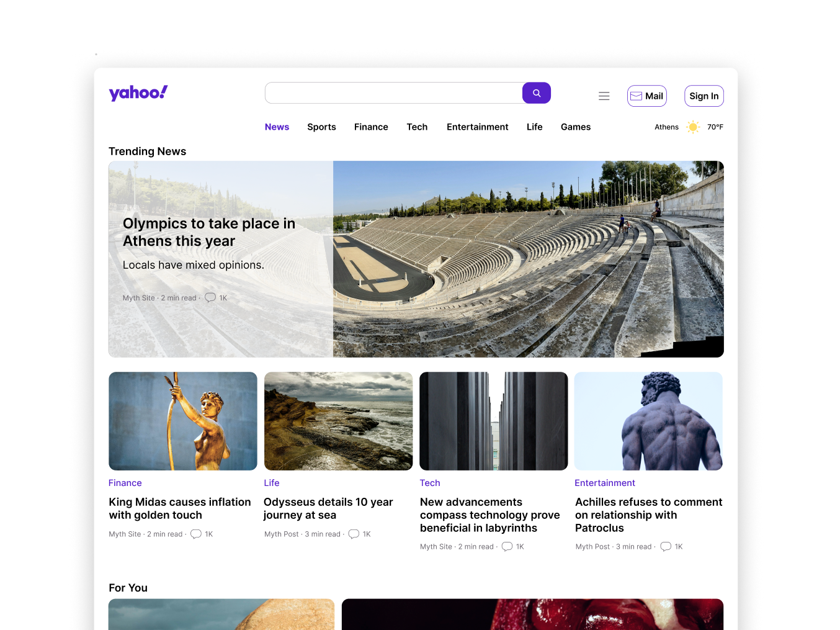Click the purple search magnifier button

(537, 93)
